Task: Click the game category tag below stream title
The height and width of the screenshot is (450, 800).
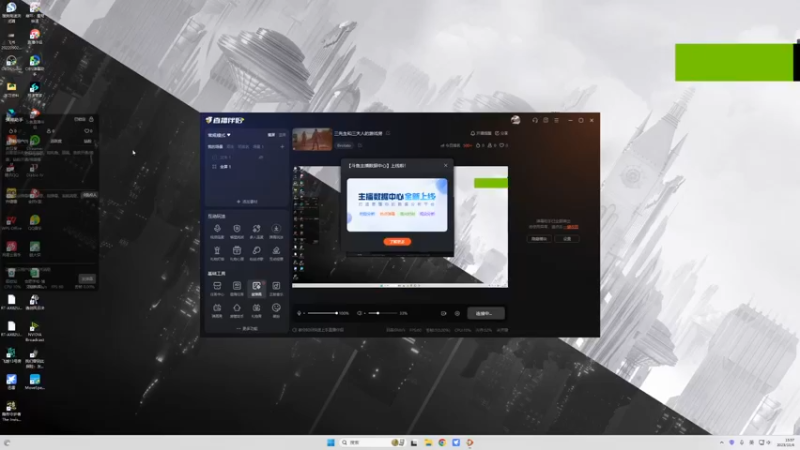Action: [344, 145]
